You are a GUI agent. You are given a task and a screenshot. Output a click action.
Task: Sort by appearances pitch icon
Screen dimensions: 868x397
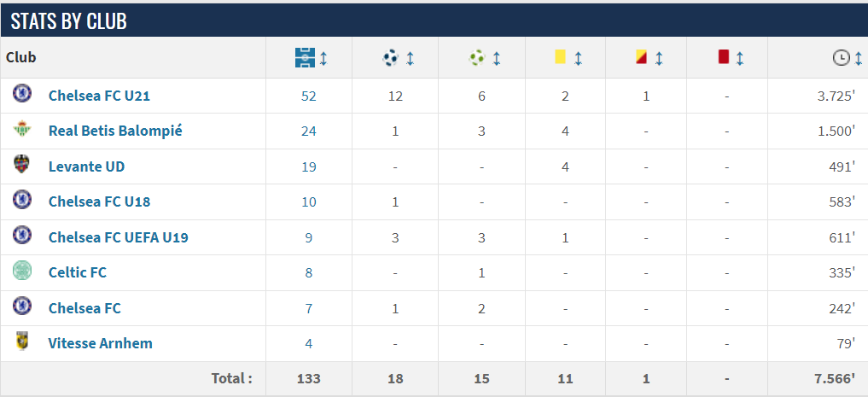[x=305, y=57]
